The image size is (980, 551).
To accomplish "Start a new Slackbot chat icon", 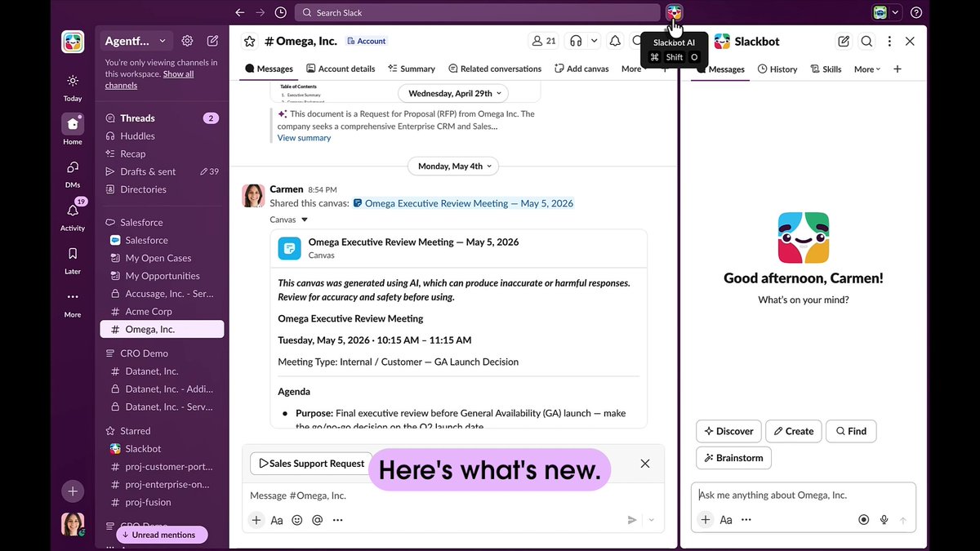I will click(x=844, y=41).
